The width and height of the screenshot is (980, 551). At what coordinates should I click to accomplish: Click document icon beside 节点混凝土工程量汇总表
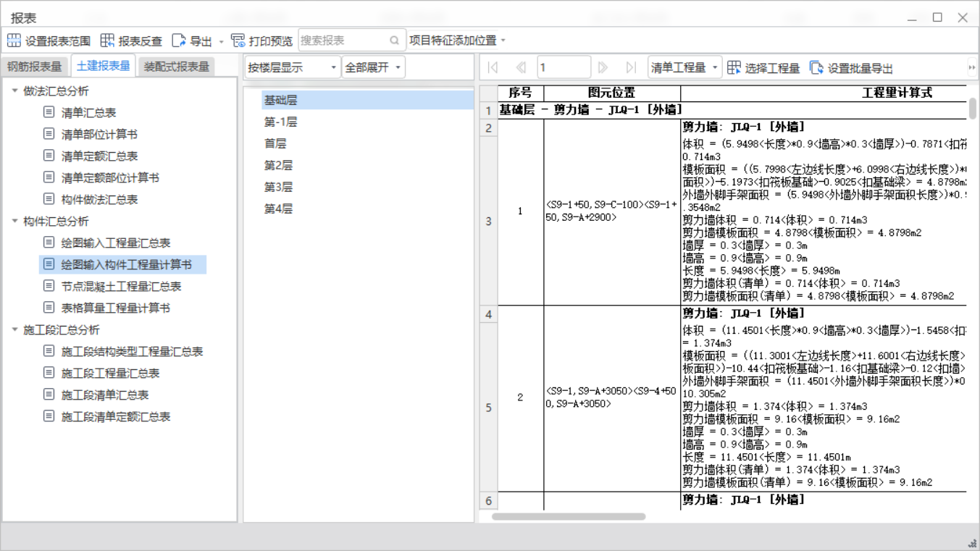(x=49, y=286)
